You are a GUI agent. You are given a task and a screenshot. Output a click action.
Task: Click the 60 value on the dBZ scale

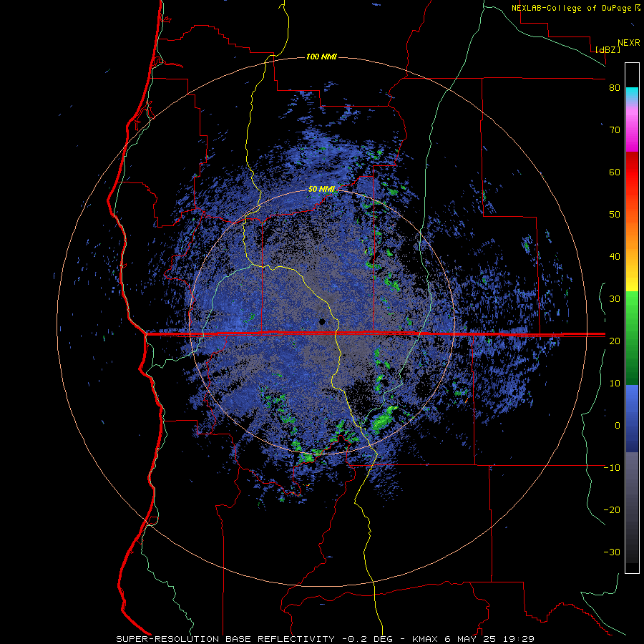pyautogui.click(x=615, y=172)
